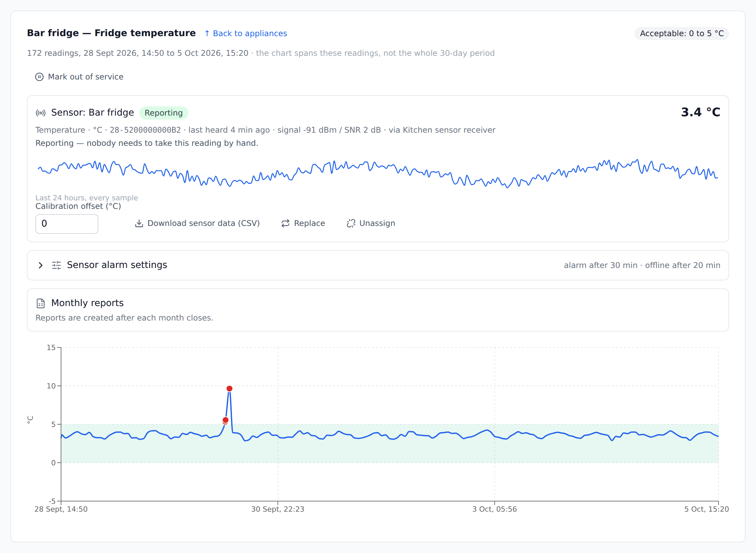
Task: Click the highest red point near 10 °C
Action: (229, 388)
